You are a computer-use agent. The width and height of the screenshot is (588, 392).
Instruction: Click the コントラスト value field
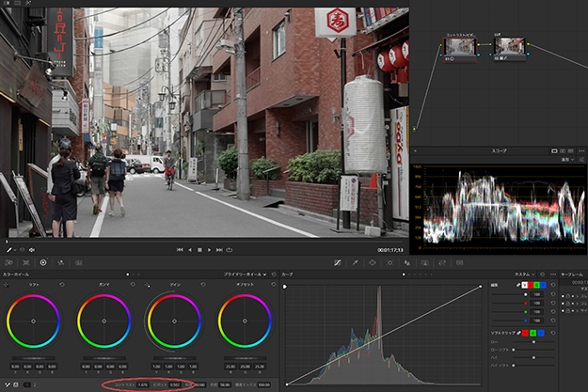143,384
